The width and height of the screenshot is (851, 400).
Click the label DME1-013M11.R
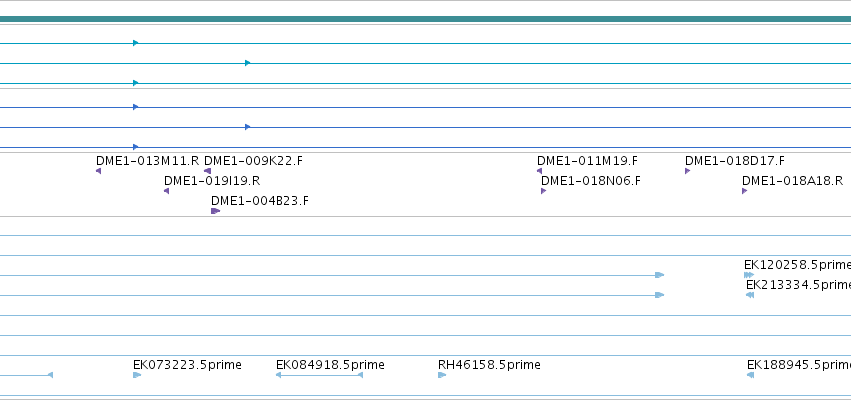148,161
